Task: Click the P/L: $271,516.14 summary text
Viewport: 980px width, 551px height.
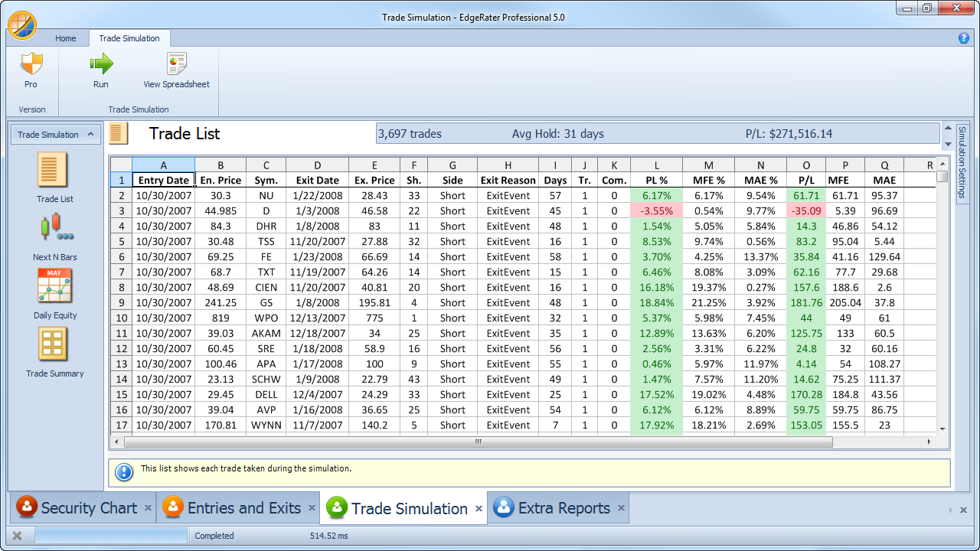Action: point(789,134)
